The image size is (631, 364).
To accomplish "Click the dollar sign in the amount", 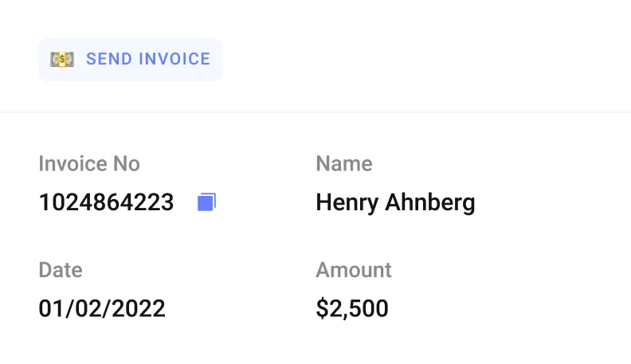I will pyautogui.click(x=322, y=308).
